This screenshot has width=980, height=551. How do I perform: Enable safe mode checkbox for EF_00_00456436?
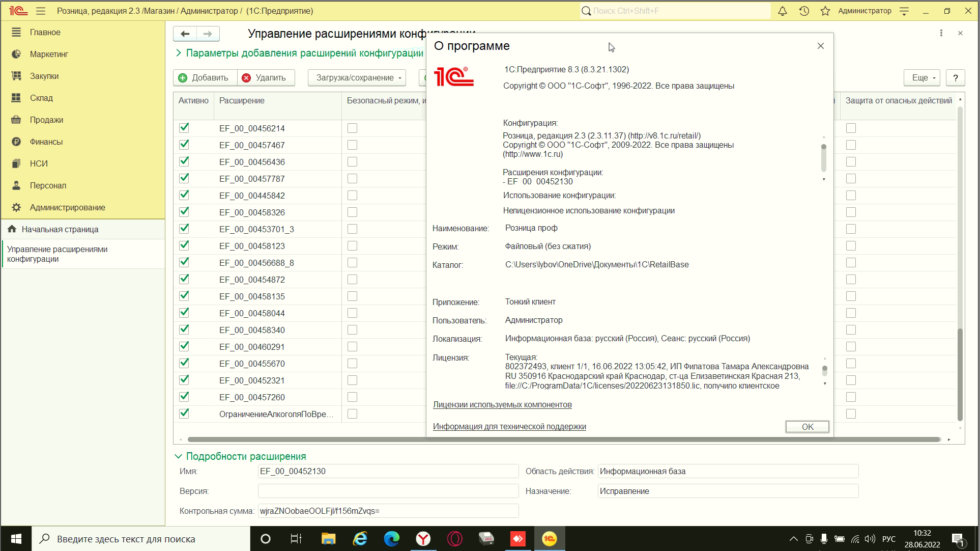[x=352, y=162]
